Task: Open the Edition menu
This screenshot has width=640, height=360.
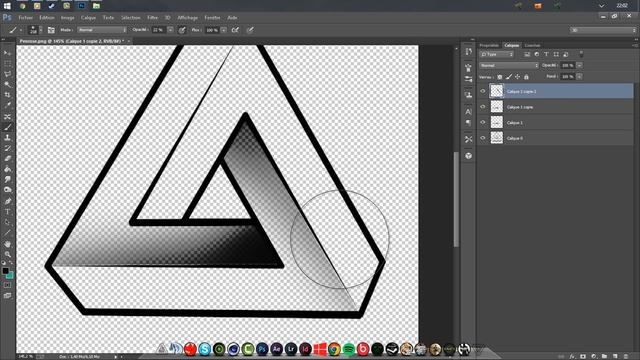Action: coord(47,18)
